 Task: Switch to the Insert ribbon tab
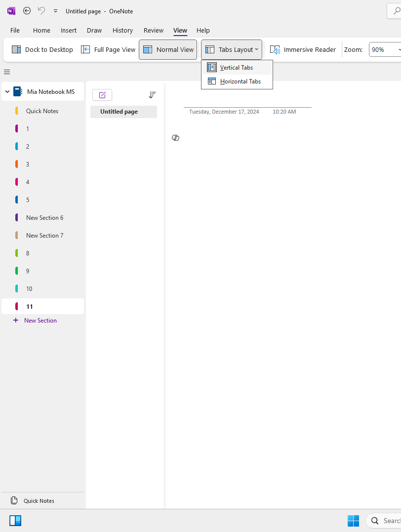pyautogui.click(x=69, y=30)
